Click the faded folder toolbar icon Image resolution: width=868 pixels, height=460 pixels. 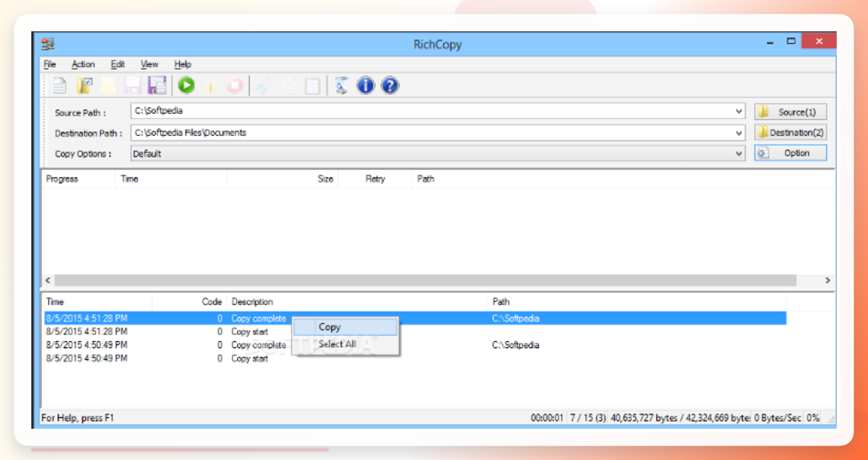108,85
